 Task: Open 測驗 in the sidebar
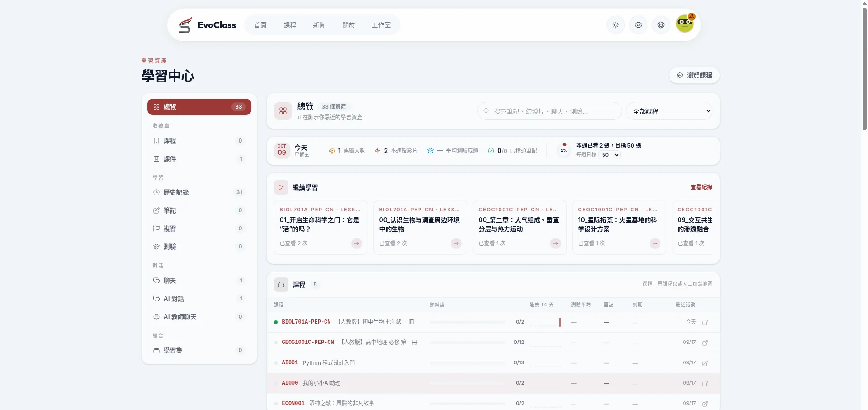(x=199, y=247)
